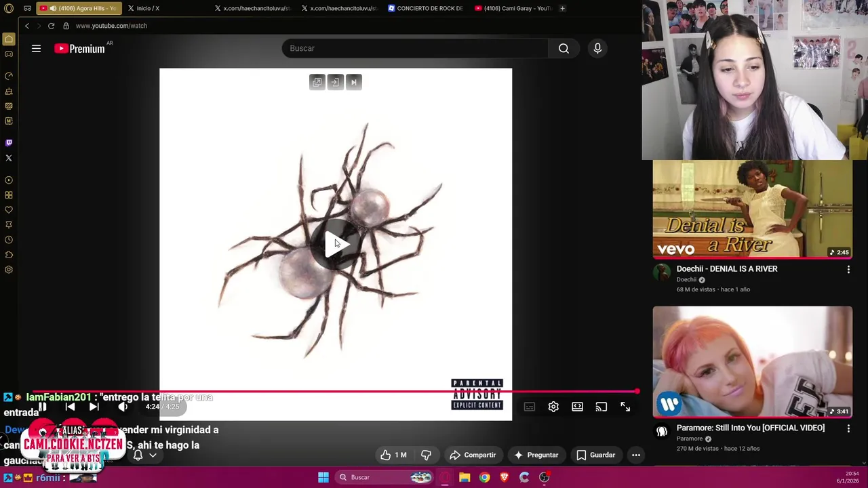This screenshot has width=868, height=488.
Task: Open bookmarks heart icon in sidebar
Action: coord(9,210)
